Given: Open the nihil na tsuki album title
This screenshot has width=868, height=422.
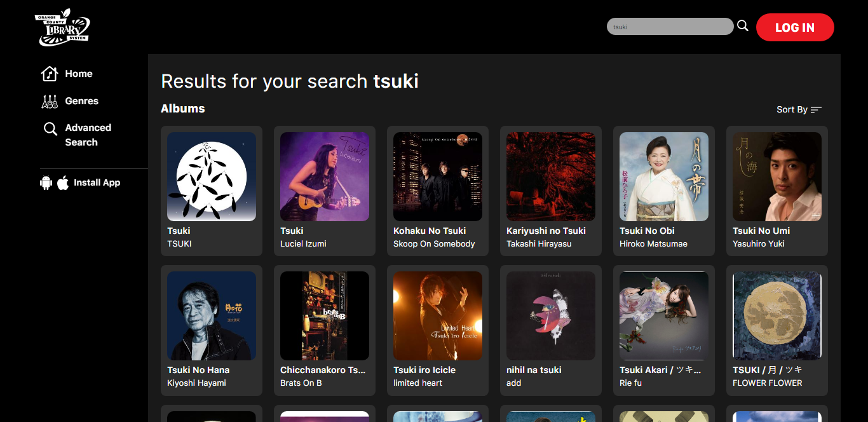Looking at the screenshot, I should click(534, 370).
